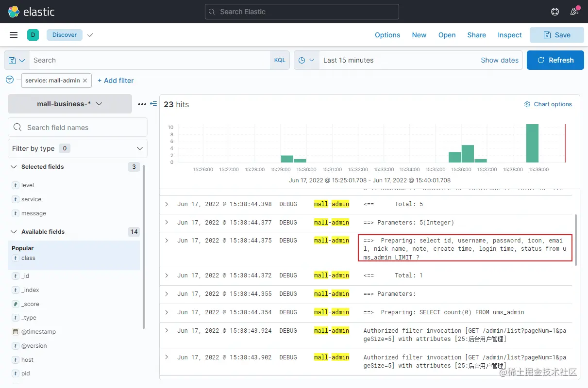Open the newsfeed notifications icon

point(574,12)
